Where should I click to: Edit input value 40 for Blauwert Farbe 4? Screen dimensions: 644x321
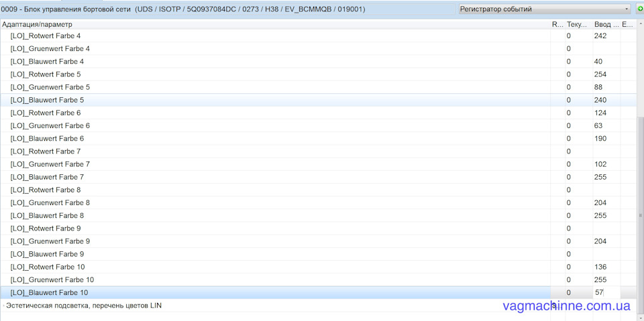(x=606, y=62)
